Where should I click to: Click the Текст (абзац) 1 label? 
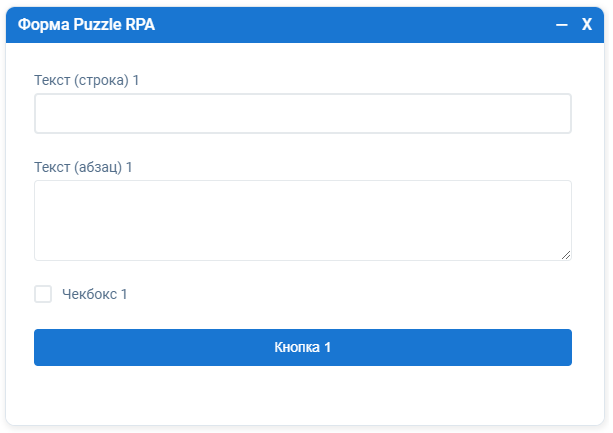coord(83,167)
